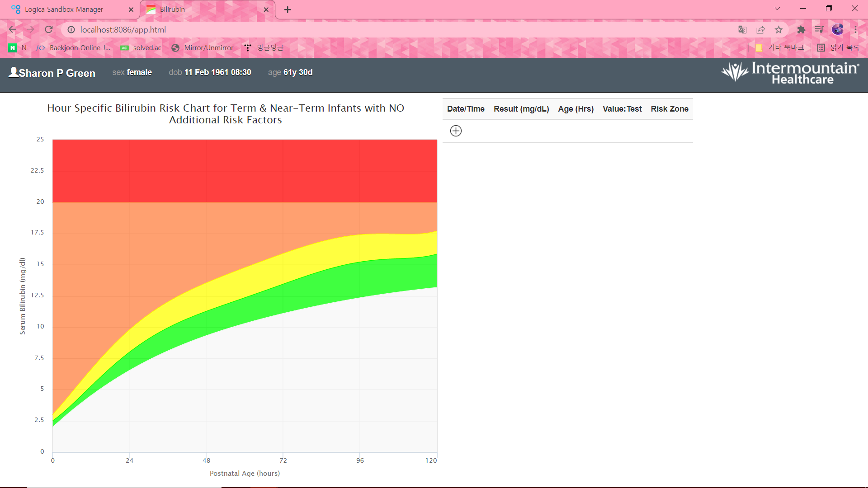Viewport: 868px width, 488px height.
Task: Open the Chrome three-dot menu
Action: 855,30
